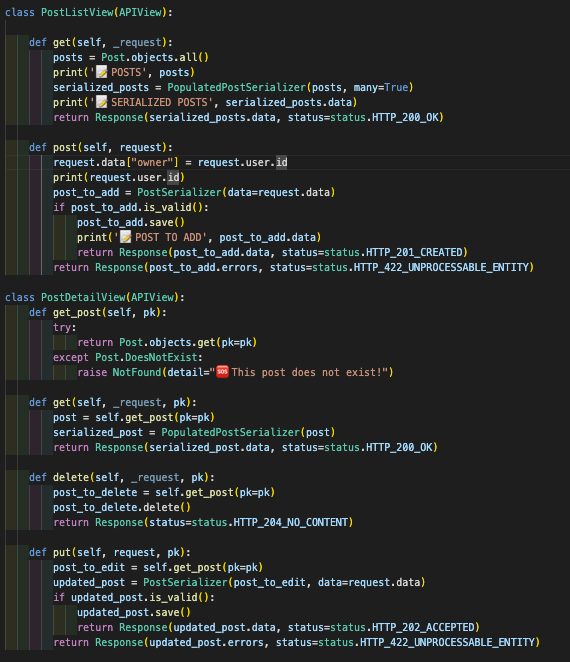Click the 'owner' string key
The image size is (570, 662).
click(152, 163)
